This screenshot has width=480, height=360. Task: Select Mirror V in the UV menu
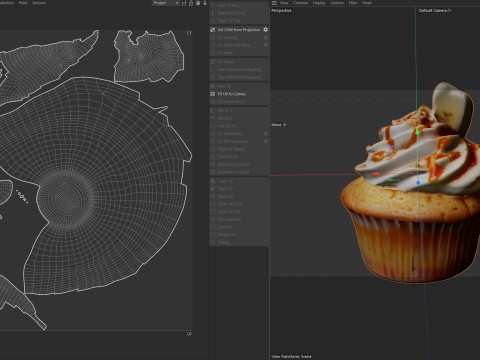(x=225, y=118)
